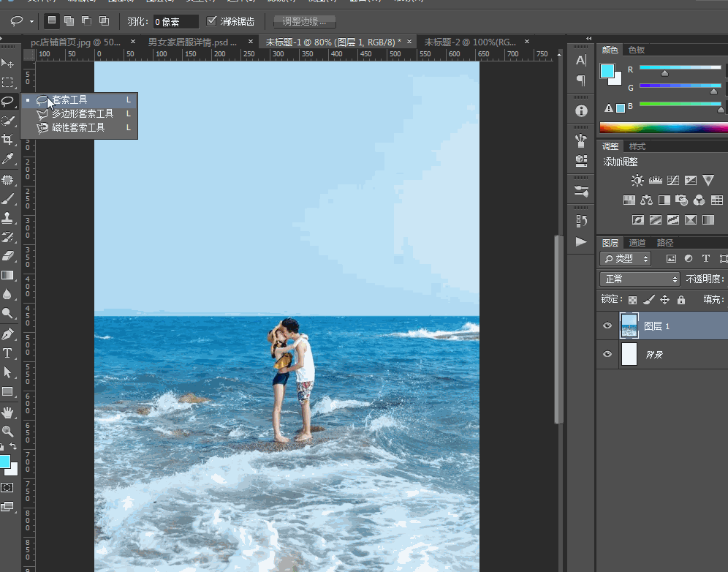This screenshot has width=728, height=572.
Task: Choose 磁性套索工具 from flyout
Action: click(x=80, y=128)
